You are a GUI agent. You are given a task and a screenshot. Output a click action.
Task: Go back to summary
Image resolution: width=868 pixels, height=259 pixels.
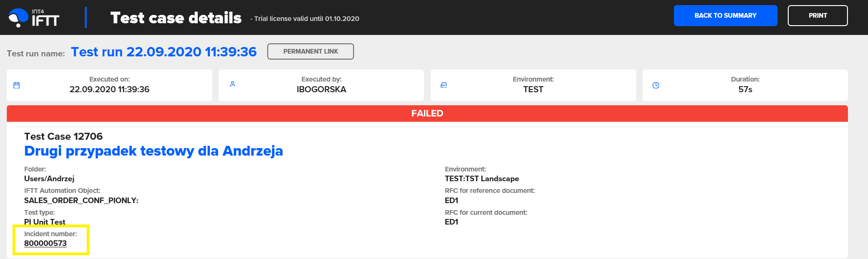(725, 16)
